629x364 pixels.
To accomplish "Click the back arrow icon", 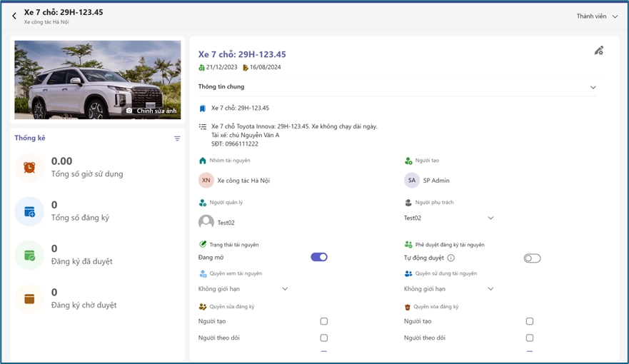I will pos(14,16).
